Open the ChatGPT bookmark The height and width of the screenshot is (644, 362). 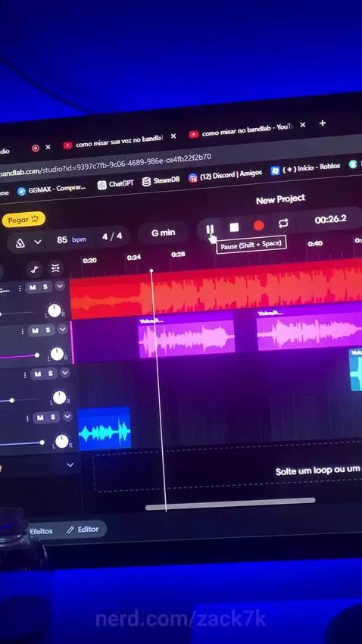116,184
